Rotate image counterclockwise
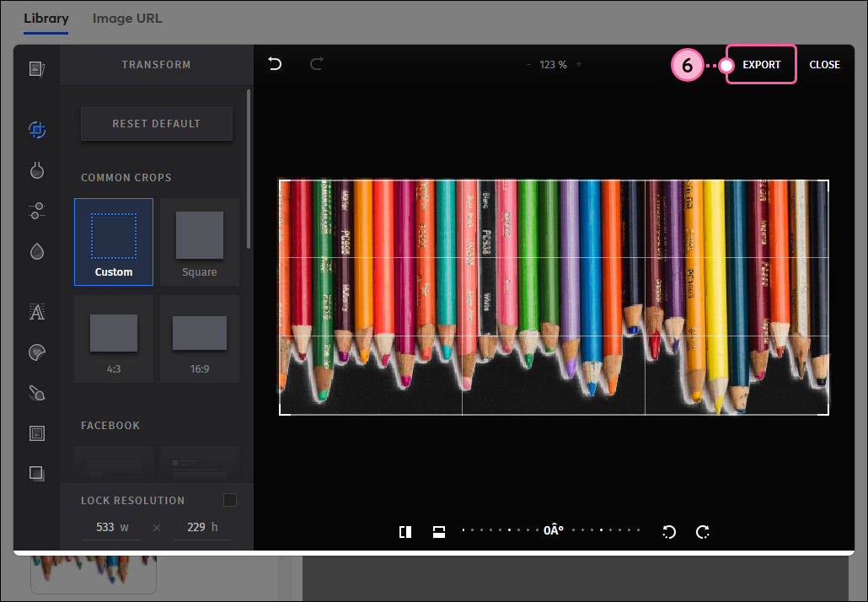The height and width of the screenshot is (602, 868). (669, 532)
